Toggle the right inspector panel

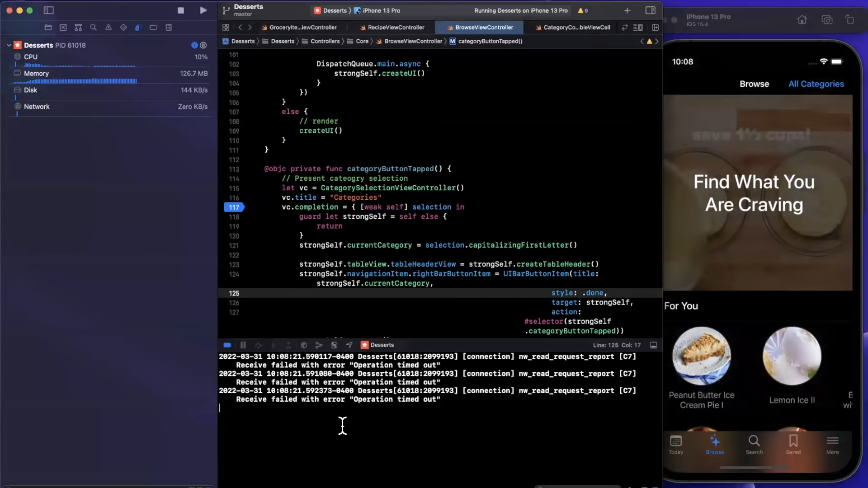[x=651, y=10]
